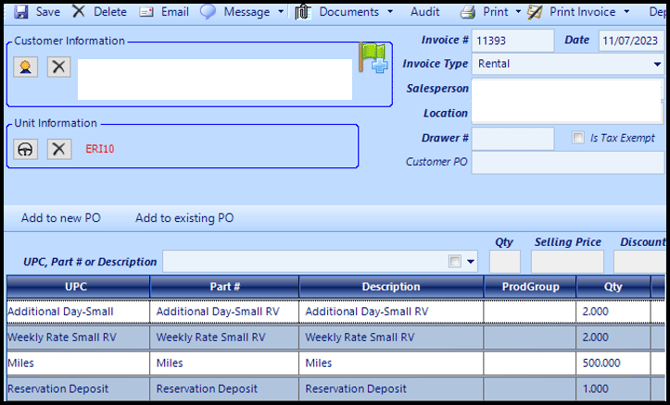Enable the Is Tax Exempt checkbox
670x405 pixels.
click(578, 138)
